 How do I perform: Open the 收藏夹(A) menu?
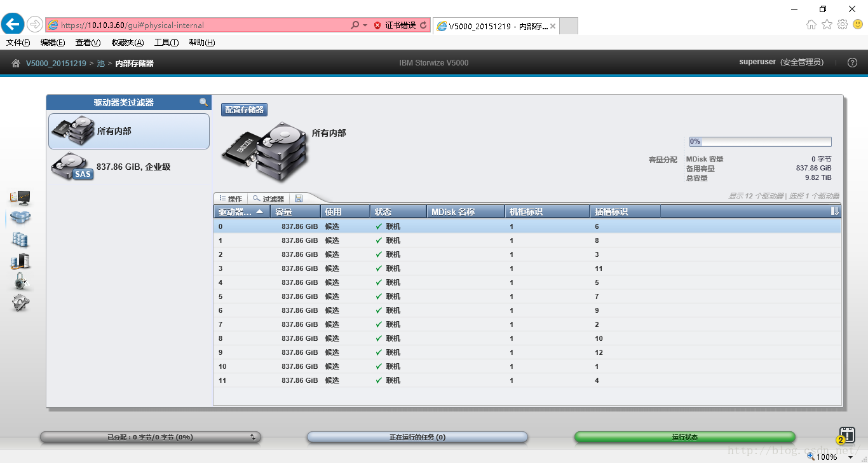[x=127, y=43]
